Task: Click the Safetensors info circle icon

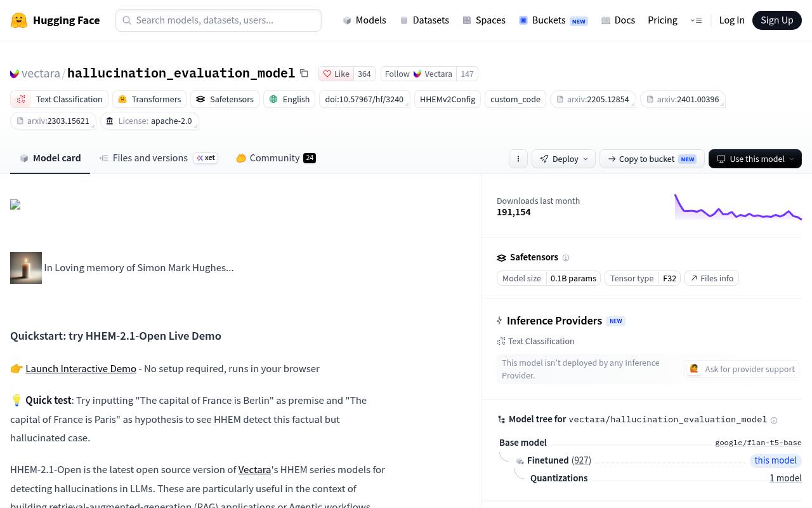Action: coord(566,258)
